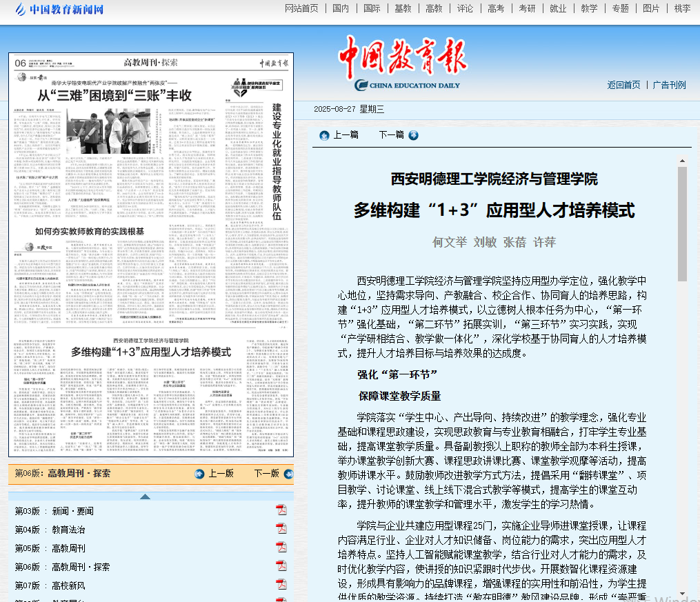Click the article scrollbar down arrow
This screenshot has height=602, width=700.
pos(682,594)
